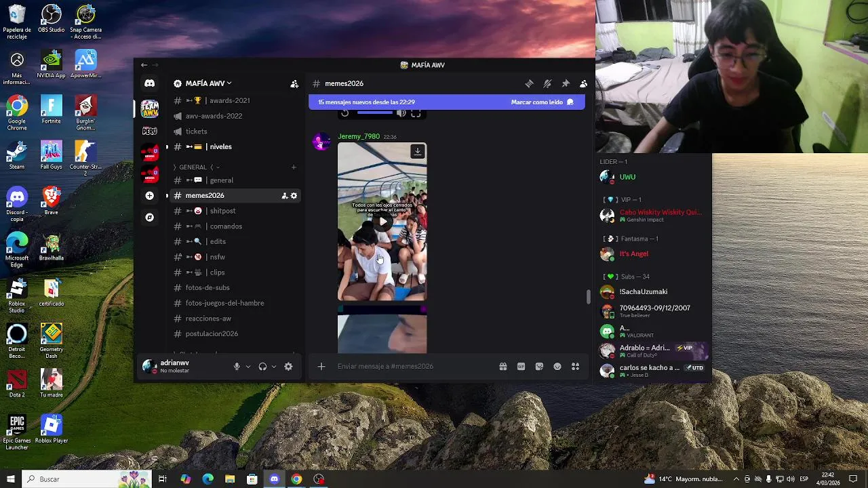Open user settings gear icon

point(288,367)
